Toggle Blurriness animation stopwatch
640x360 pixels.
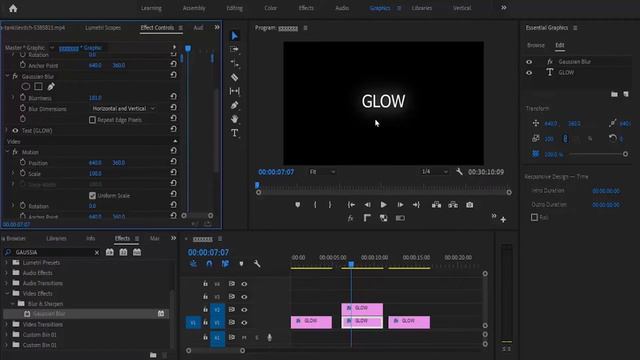pyautogui.click(x=23, y=98)
